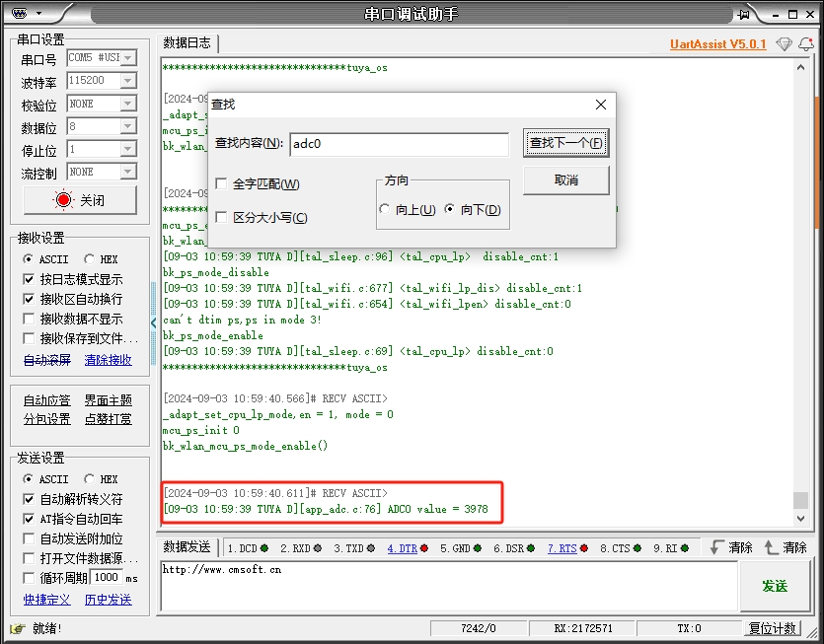Click the 查找下一个 button
Viewport: 824px width, 644px height.
(x=565, y=143)
